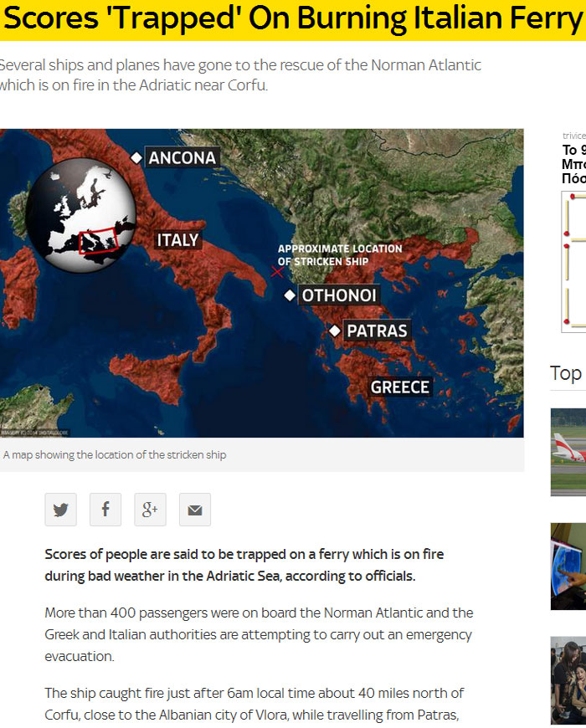This screenshot has width=586, height=728.
Task: Click the map caption text below the image
Action: tap(115, 455)
